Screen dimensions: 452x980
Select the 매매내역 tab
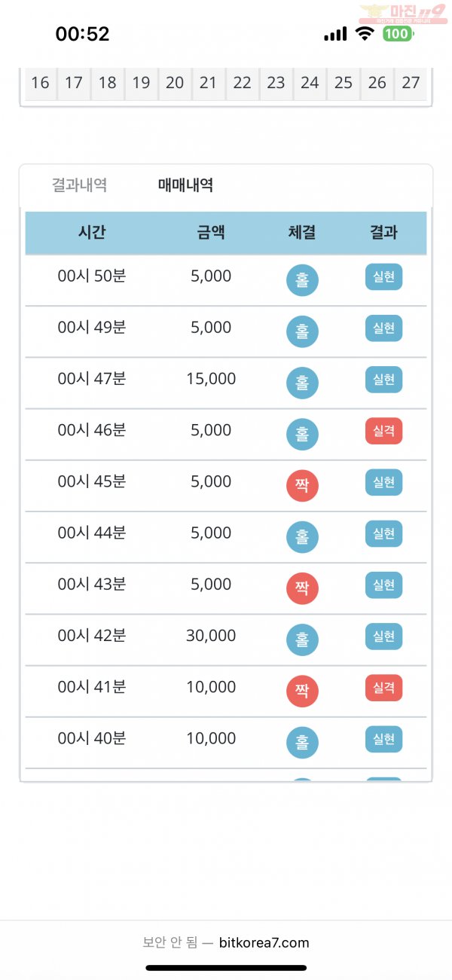point(185,185)
